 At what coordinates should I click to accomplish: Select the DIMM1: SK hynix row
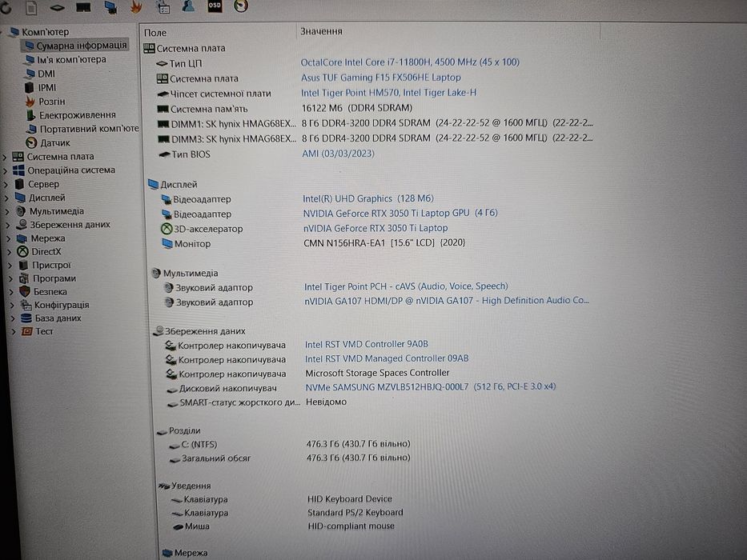(x=375, y=123)
